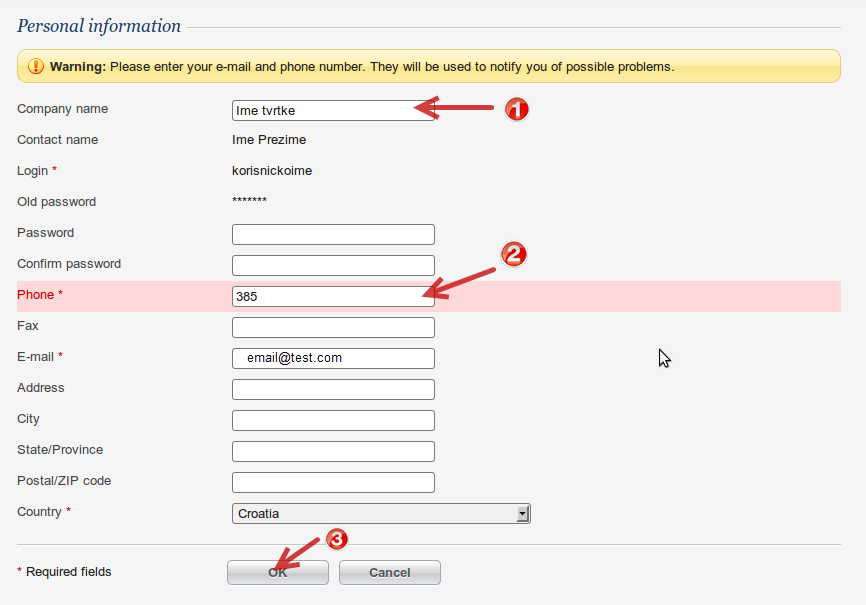Focus the Company name input field

pyautogui.click(x=333, y=110)
